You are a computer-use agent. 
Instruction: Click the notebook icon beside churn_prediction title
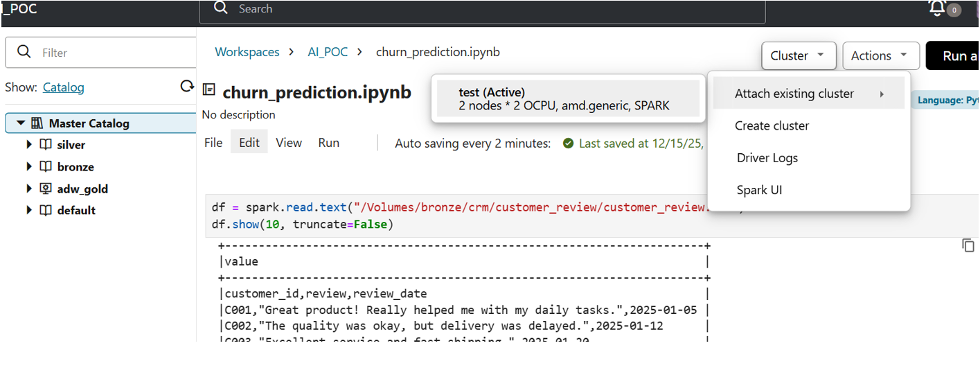coord(208,90)
